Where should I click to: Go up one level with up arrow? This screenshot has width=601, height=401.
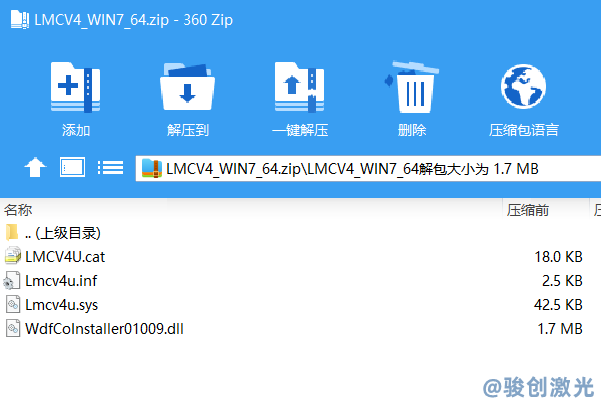(35, 168)
